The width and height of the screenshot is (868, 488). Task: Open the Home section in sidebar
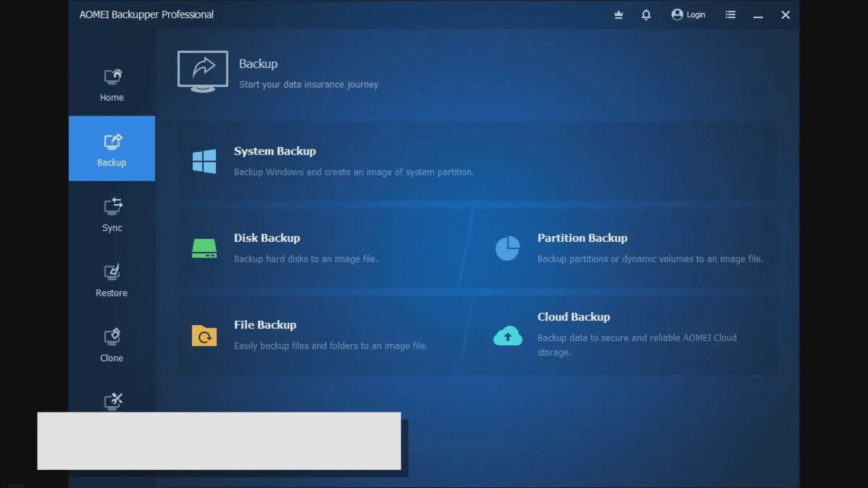[x=112, y=84]
